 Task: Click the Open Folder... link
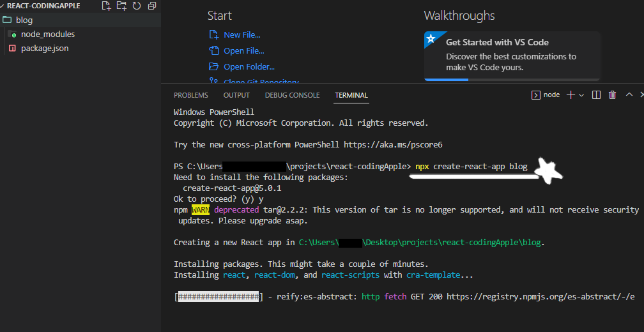(x=249, y=66)
